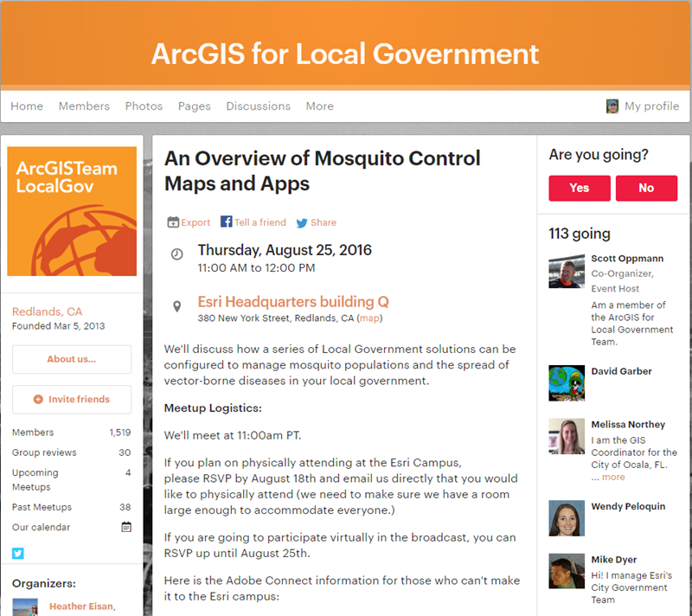This screenshot has height=616, width=692.
Task: Switch to the Discussions tab
Action: click(x=258, y=106)
